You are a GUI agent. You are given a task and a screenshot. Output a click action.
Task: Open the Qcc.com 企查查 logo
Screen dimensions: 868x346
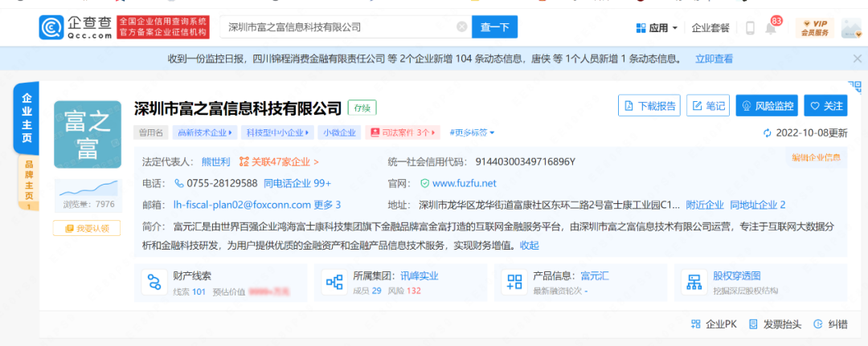pyautogui.click(x=75, y=27)
